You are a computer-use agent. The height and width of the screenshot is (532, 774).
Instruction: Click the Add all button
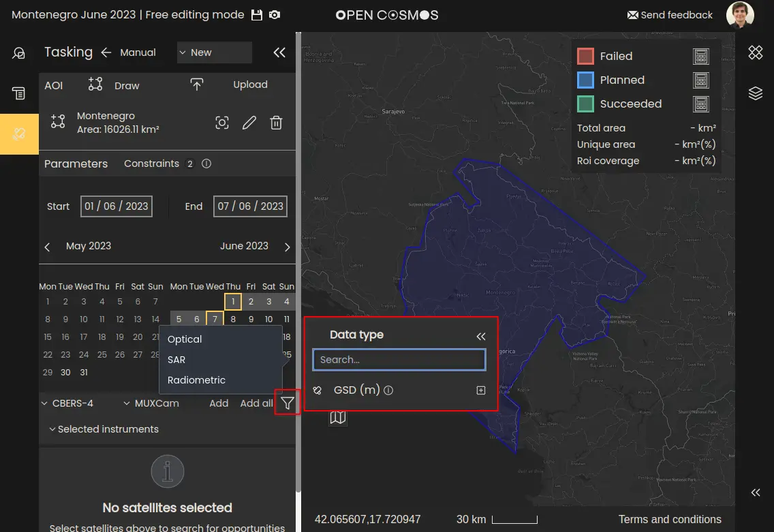[256, 403]
